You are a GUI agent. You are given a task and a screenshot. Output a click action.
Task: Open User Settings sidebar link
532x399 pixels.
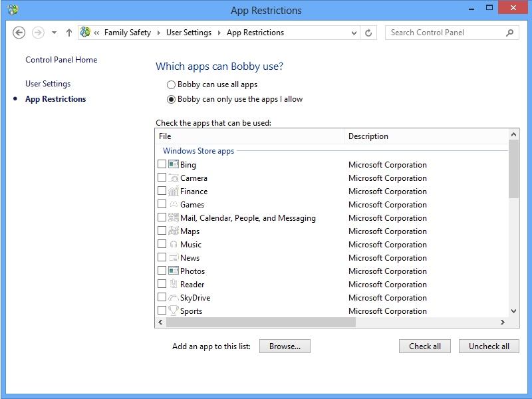48,84
